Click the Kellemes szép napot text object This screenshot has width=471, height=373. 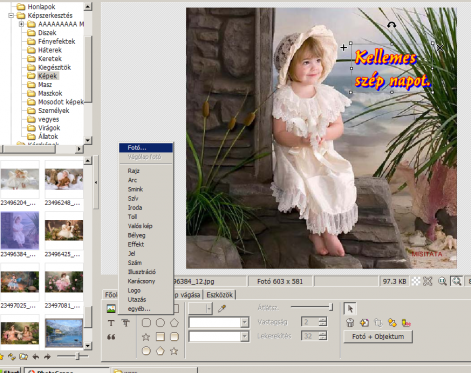pyautogui.click(x=392, y=69)
